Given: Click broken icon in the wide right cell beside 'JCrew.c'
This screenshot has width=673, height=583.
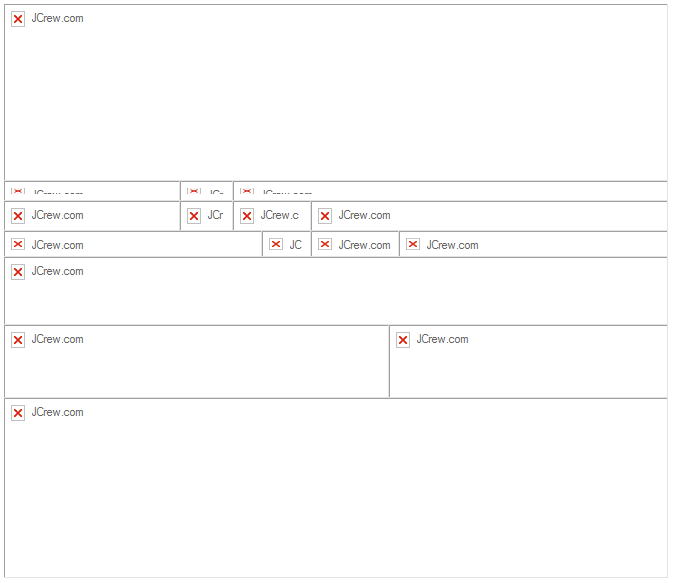Looking at the screenshot, I should point(325,216).
